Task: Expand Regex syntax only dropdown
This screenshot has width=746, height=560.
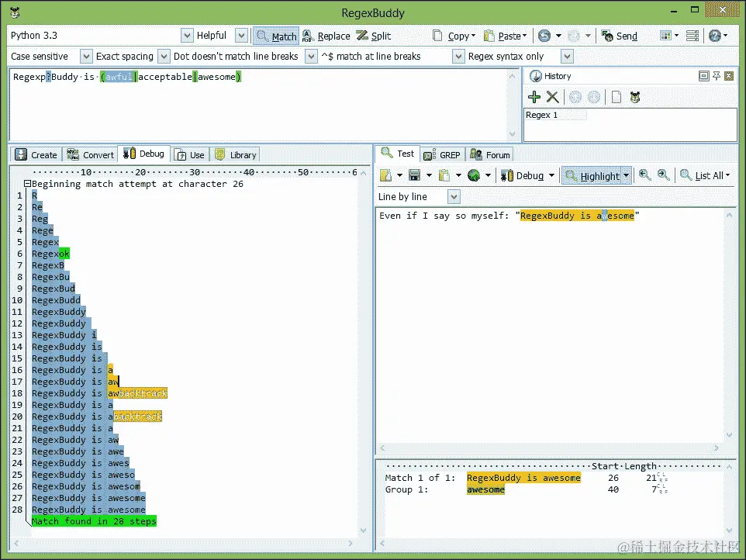Action: 567,56
